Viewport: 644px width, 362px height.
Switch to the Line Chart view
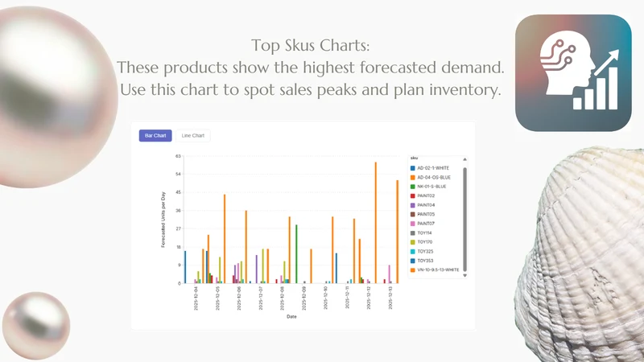click(x=193, y=135)
